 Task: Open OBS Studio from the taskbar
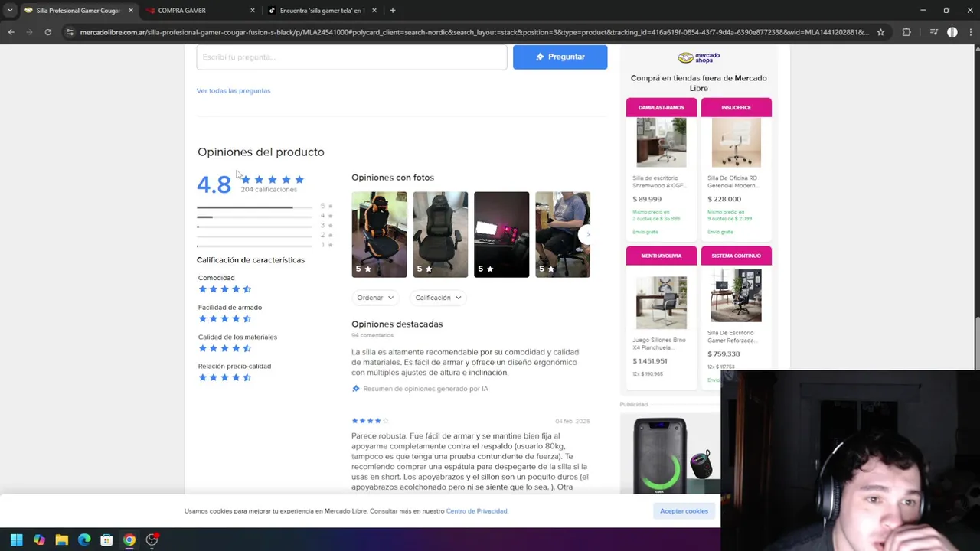pyautogui.click(x=152, y=540)
